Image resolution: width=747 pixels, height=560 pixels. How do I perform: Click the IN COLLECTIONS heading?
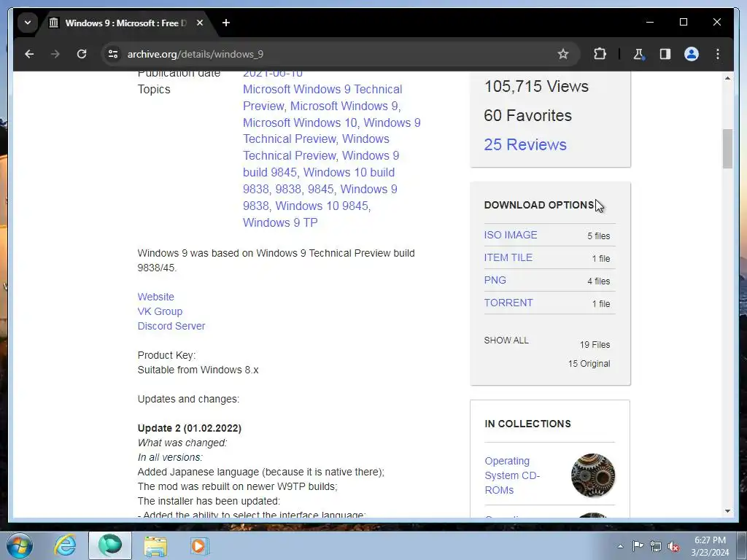[528, 424]
